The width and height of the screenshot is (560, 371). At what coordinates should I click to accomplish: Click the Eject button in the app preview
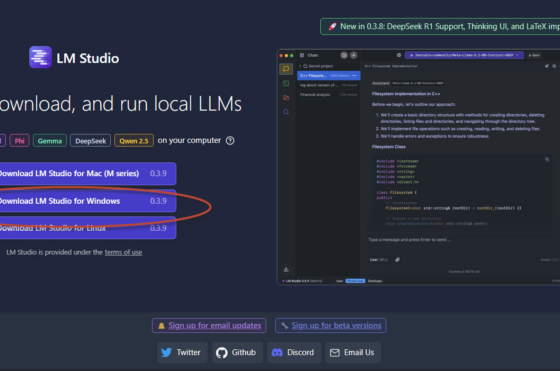click(x=535, y=55)
